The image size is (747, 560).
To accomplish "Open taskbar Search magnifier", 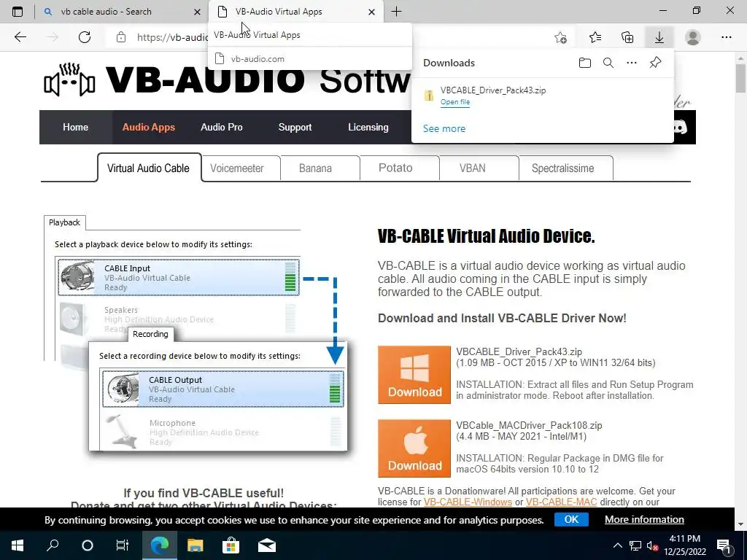I will [53, 545].
